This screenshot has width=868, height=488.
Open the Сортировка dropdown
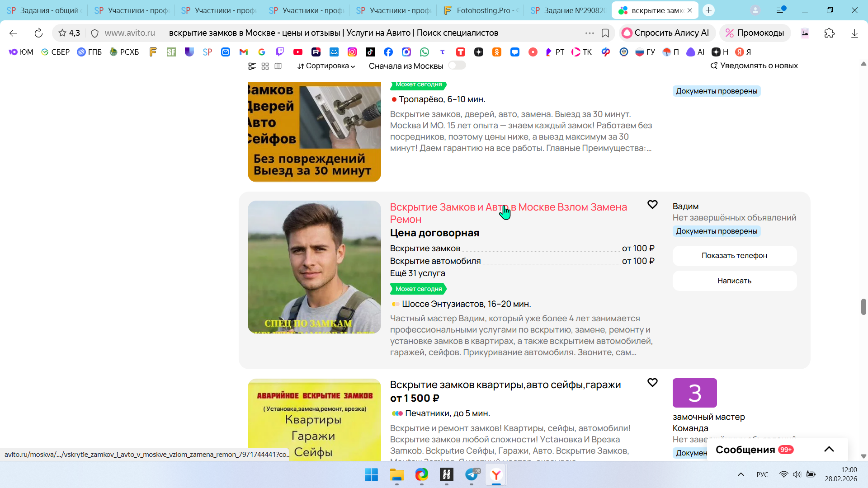pyautogui.click(x=326, y=66)
